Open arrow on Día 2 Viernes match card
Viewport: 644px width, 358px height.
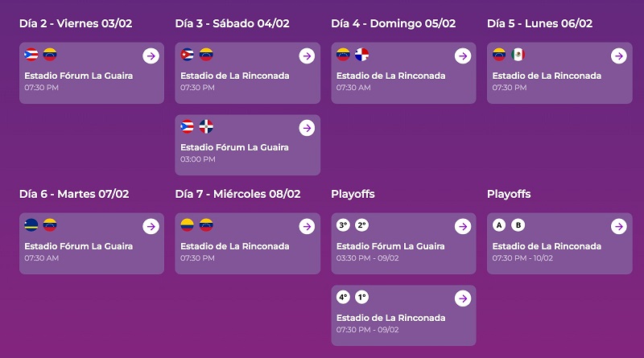(x=151, y=56)
